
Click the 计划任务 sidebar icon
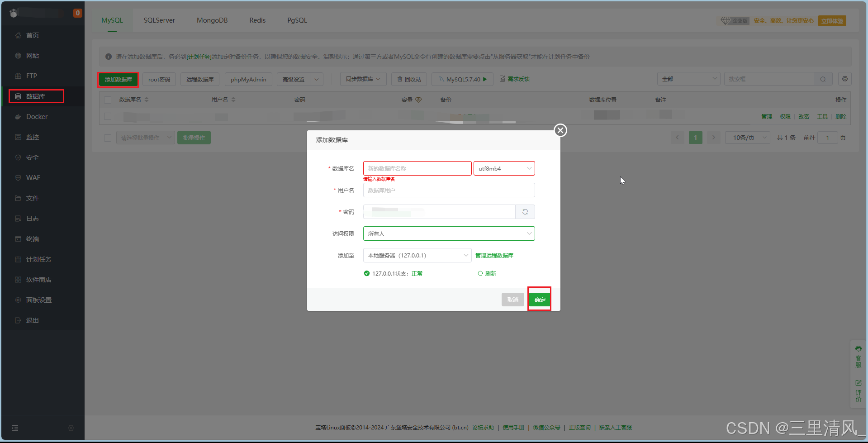pos(18,259)
